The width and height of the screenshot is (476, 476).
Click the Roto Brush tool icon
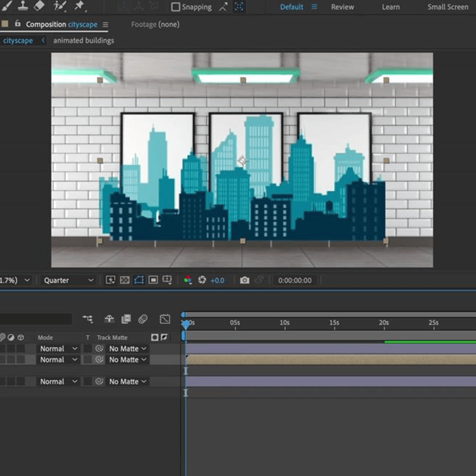(x=60, y=6)
